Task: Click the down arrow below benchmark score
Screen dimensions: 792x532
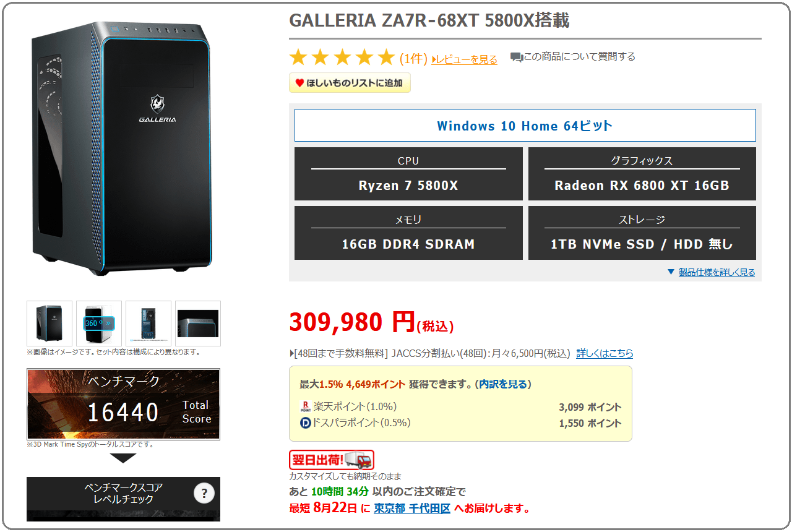Action: pyautogui.click(x=123, y=458)
